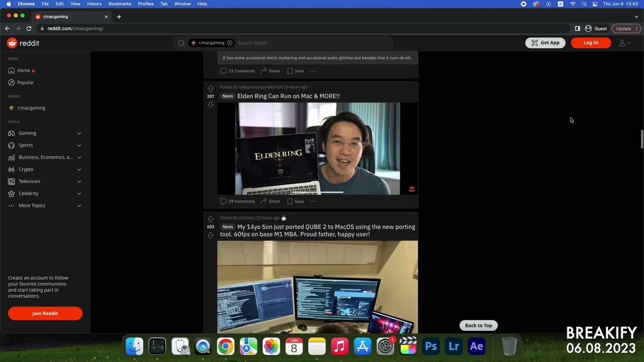Open the QUBE 2 desk setup image
644x362 pixels.
coord(317,287)
